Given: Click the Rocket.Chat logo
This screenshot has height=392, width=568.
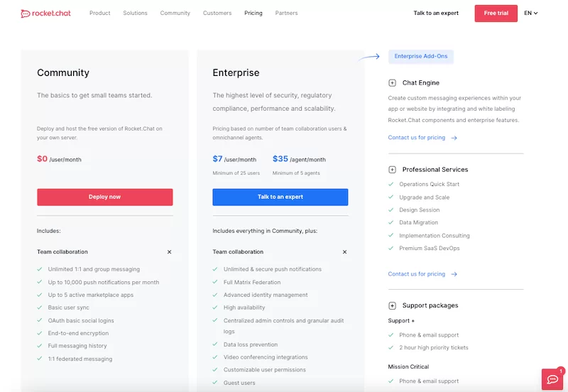Looking at the screenshot, I should 45,13.
